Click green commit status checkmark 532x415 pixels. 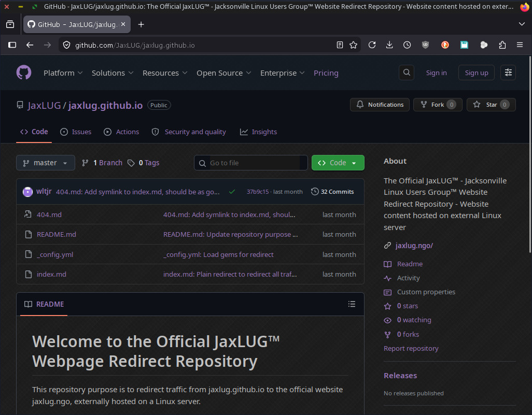pyautogui.click(x=232, y=192)
